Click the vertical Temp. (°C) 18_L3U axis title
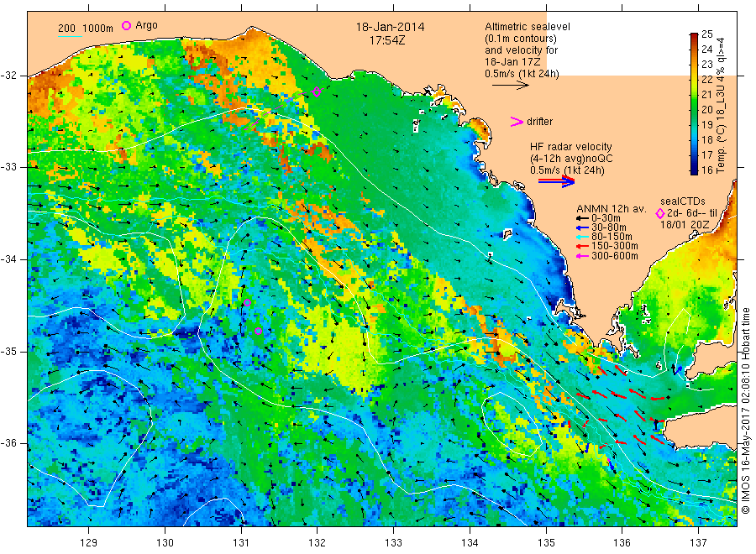This screenshot has height=554, width=756. 722,106
